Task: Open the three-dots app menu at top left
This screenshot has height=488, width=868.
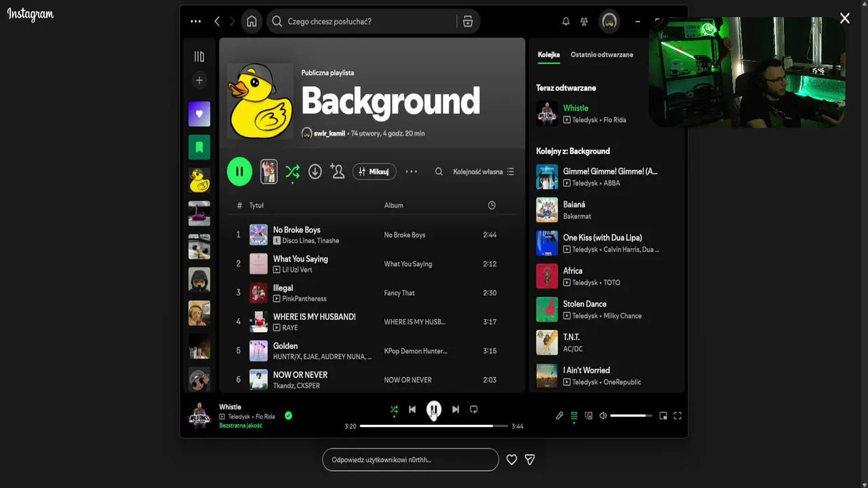Action: (x=195, y=22)
